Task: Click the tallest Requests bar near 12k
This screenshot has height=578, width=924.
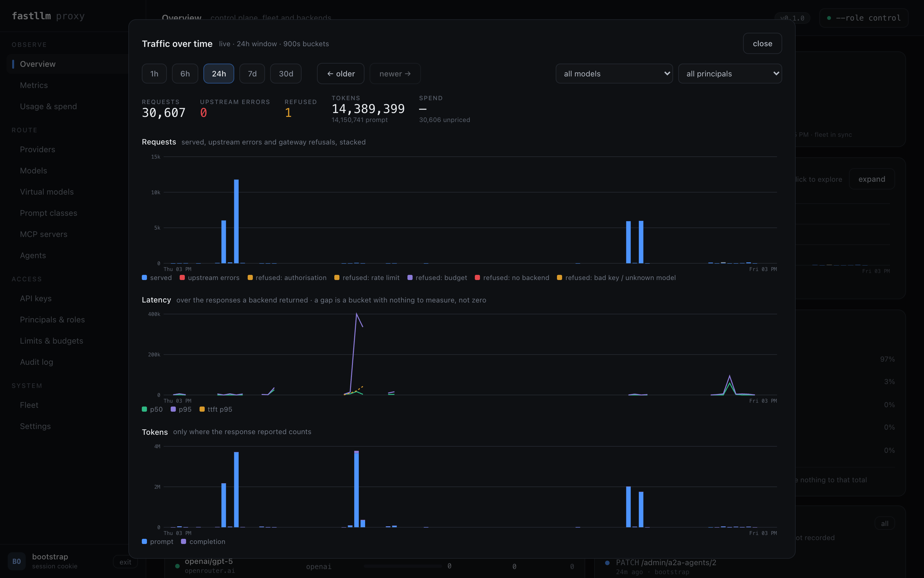Action: point(236,221)
